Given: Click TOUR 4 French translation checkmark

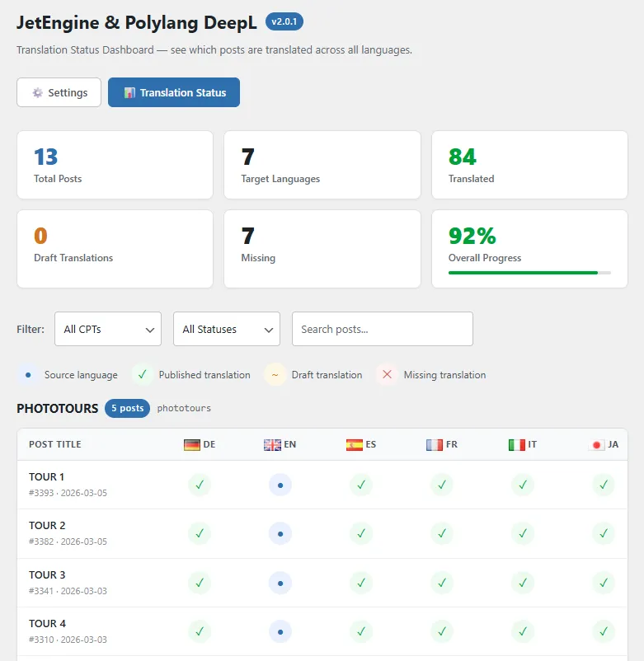Looking at the screenshot, I should click(x=442, y=631).
